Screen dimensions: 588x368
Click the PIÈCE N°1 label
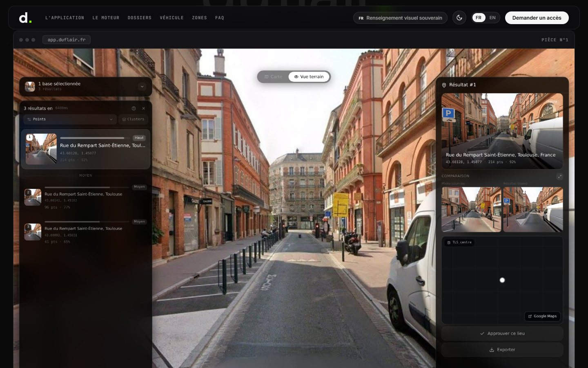tap(555, 40)
